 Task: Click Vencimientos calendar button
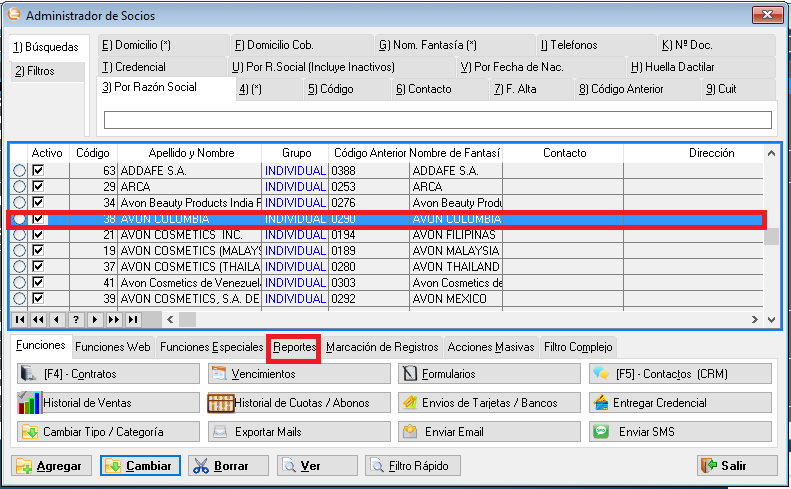click(x=298, y=374)
